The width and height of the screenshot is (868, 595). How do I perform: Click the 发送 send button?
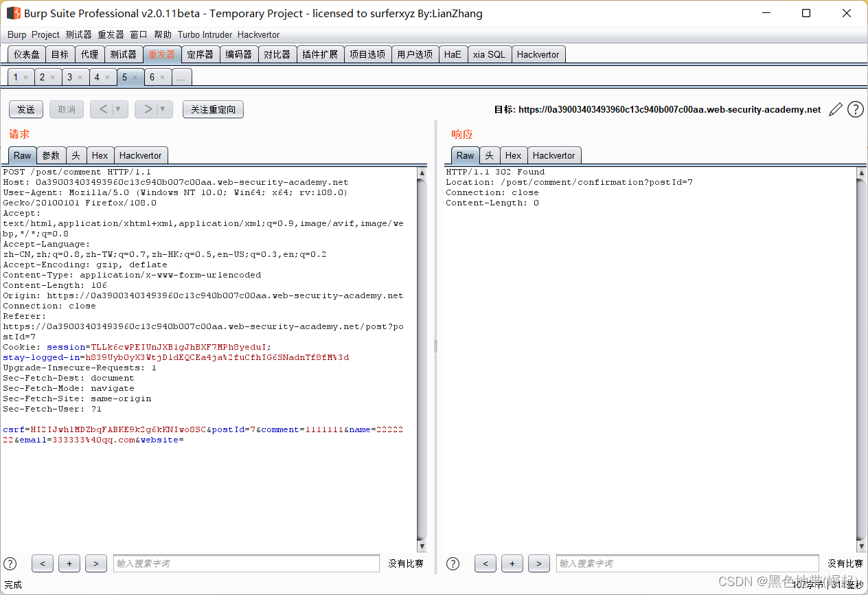click(x=26, y=109)
